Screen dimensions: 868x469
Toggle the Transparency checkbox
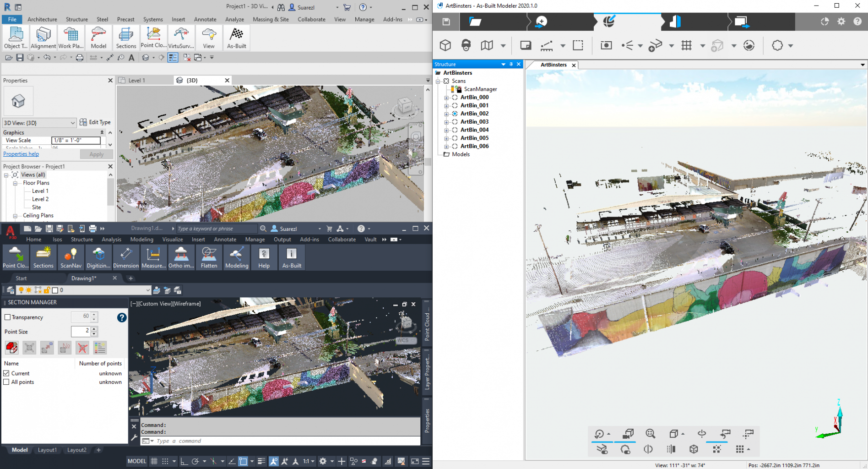tap(7, 317)
